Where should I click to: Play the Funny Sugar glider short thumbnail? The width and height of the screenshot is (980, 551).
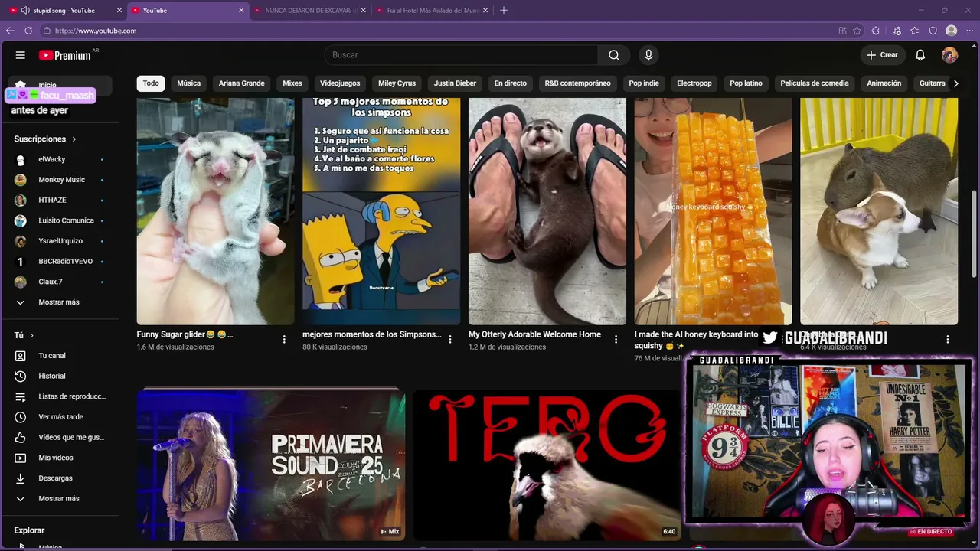tap(215, 211)
